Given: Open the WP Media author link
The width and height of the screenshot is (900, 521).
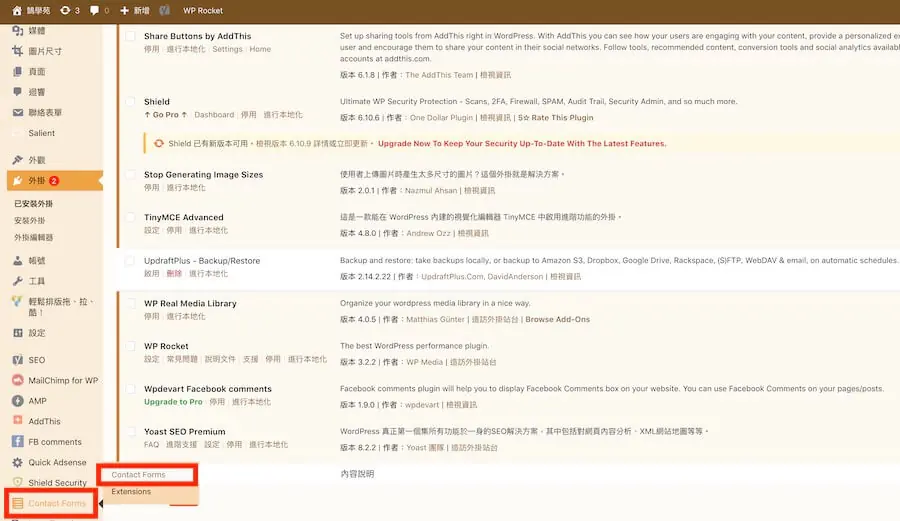Looking at the screenshot, I should click(424, 362).
